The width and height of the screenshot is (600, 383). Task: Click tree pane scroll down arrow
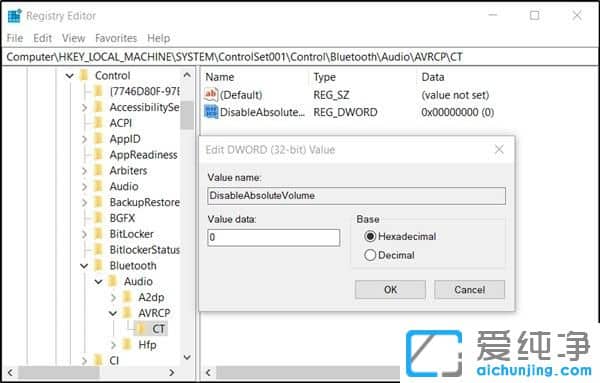pos(187,357)
